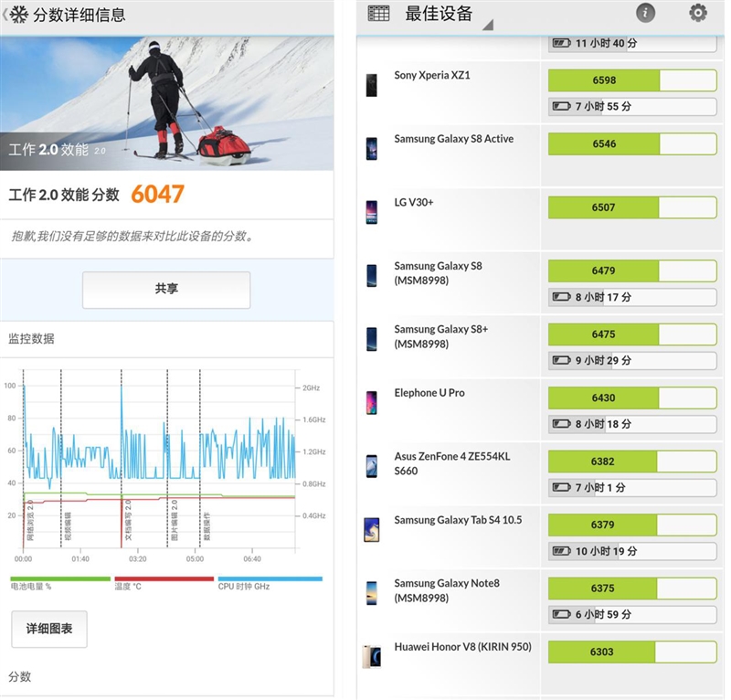Screen dimensions: 731x700
Task: Open the info icon in header
Action: (645, 13)
